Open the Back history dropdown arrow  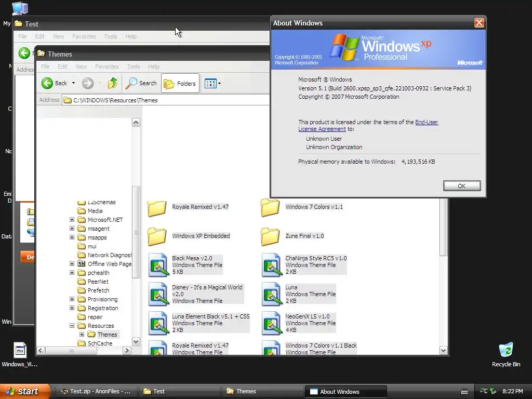click(73, 83)
